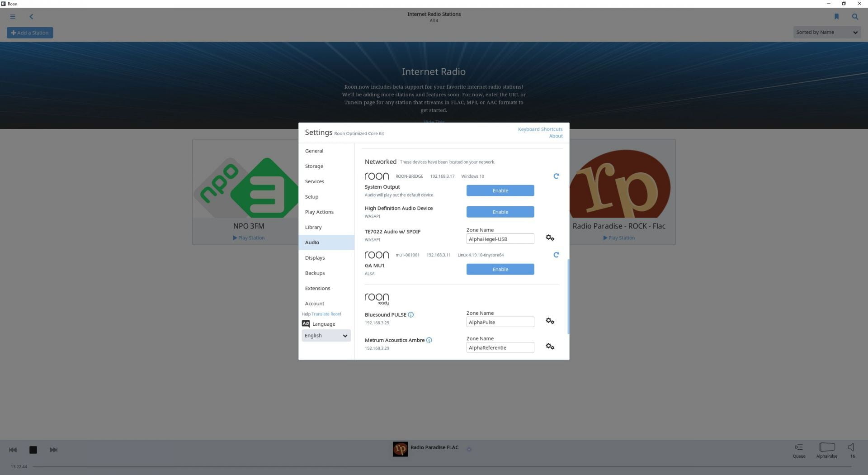
Task: Refresh the mu1-001001 device list
Action: click(556, 255)
